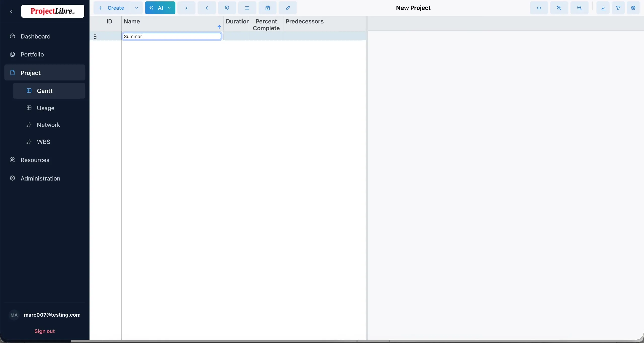Zoom out on the Gantt chart

click(579, 8)
